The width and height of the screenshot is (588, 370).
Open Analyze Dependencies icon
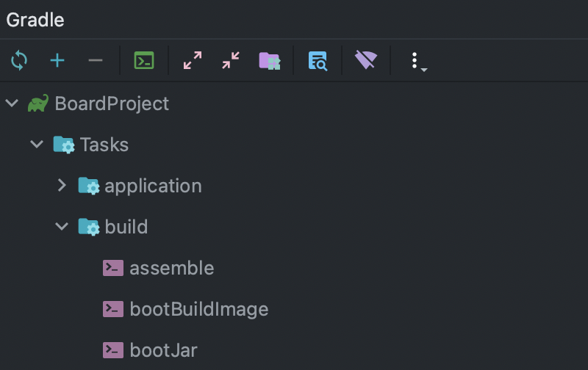click(x=318, y=61)
